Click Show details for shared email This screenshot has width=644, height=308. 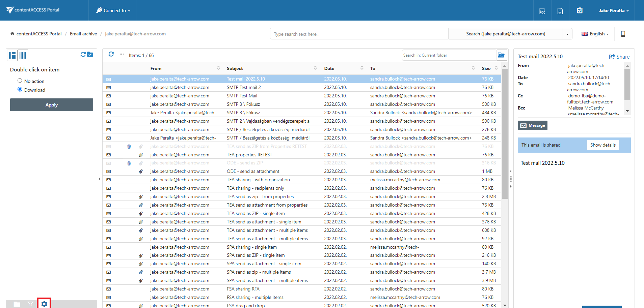coord(602,145)
